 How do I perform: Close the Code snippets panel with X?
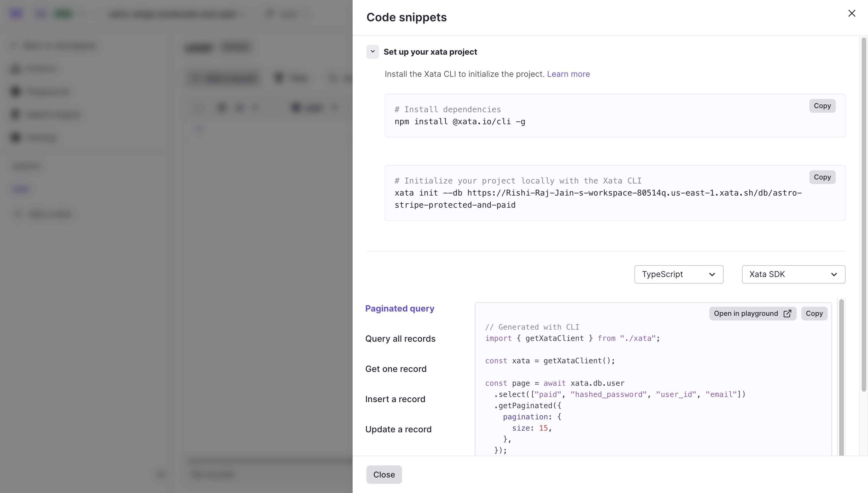[851, 14]
